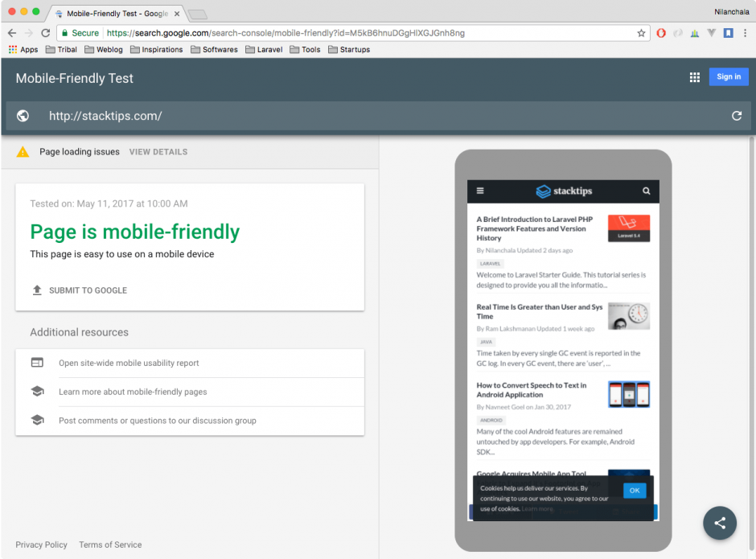Accept cookies with the OK button
Image resolution: width=756 pixels, height=559 pixels.
634,490
